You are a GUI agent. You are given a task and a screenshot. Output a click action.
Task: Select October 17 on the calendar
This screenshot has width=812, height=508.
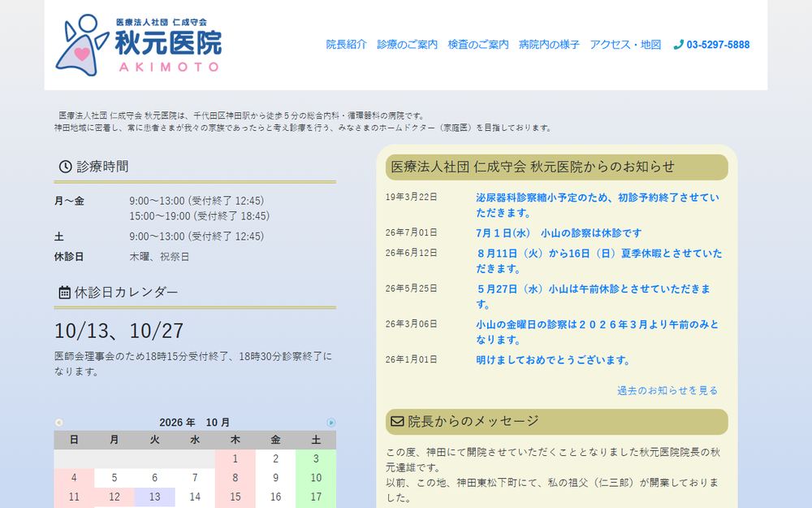point(316,497)
